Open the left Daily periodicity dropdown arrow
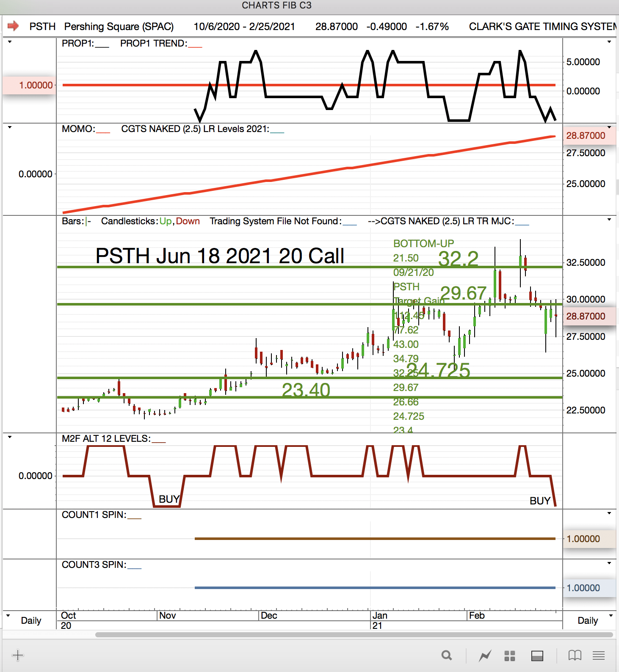 tap(8, 616)
